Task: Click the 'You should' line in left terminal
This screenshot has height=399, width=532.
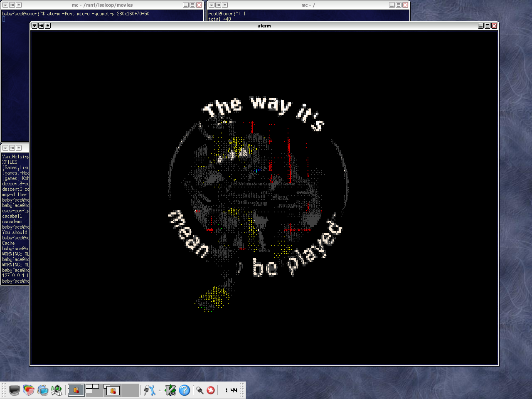Action: [15, 232]
